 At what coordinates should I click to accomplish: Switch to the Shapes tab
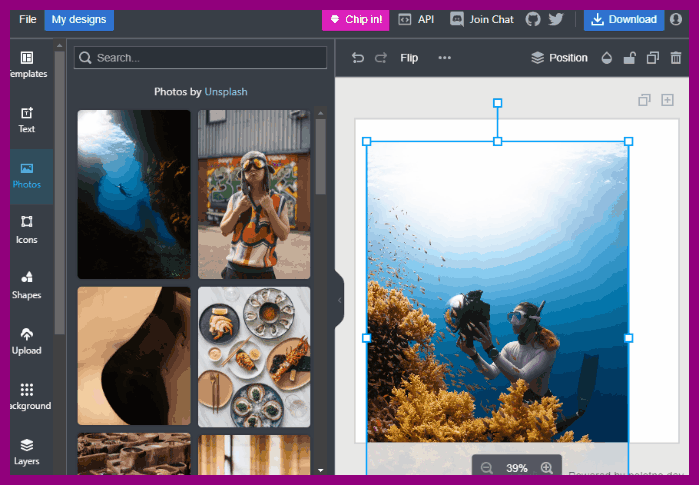(27, 286)
